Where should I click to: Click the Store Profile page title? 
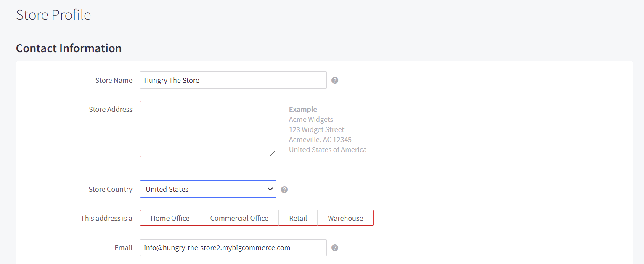[x=53, y=15]
